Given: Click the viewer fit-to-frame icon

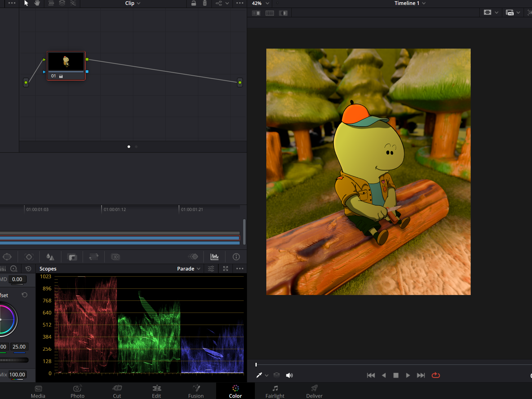Looking at the screenshot, I should point(487,12).
